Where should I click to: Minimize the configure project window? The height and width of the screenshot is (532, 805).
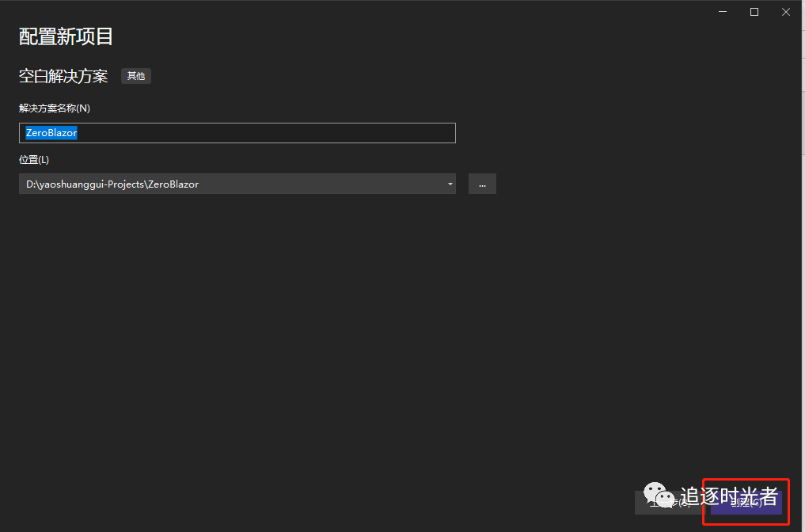pos(723,12)
